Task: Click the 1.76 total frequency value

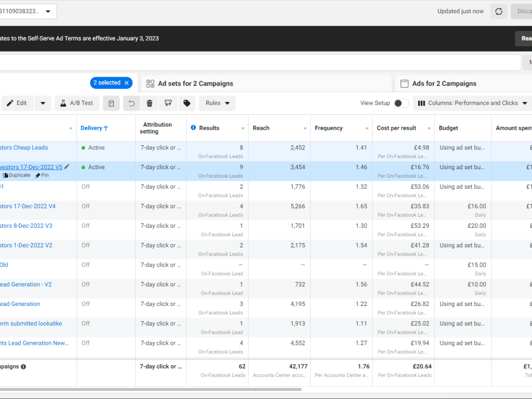Action: tap(363, 367)
